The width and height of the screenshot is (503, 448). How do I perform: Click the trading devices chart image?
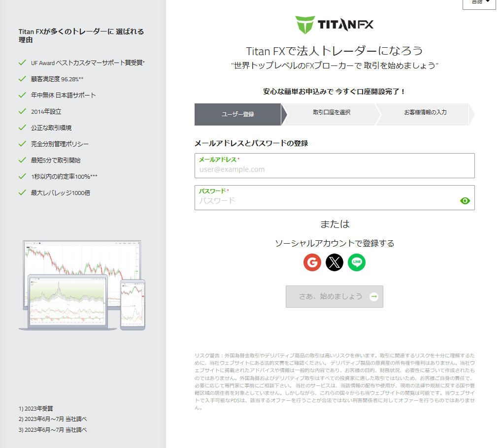pyautogui.click(x=82, y=285)
